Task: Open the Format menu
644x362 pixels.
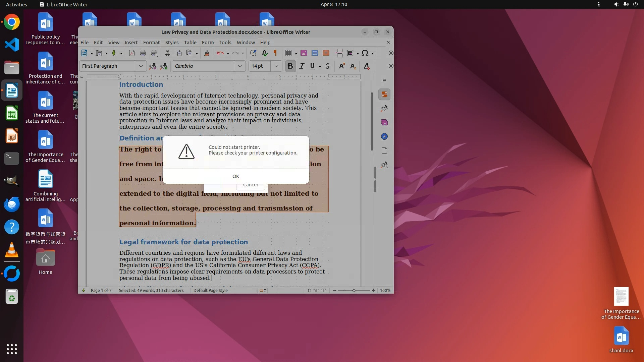Action: pos(151,43)
